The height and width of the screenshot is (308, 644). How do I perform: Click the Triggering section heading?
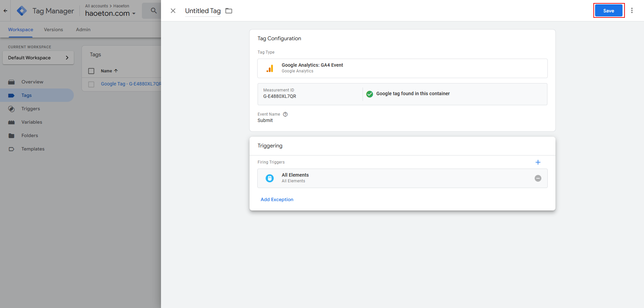(x=270, y=146)
